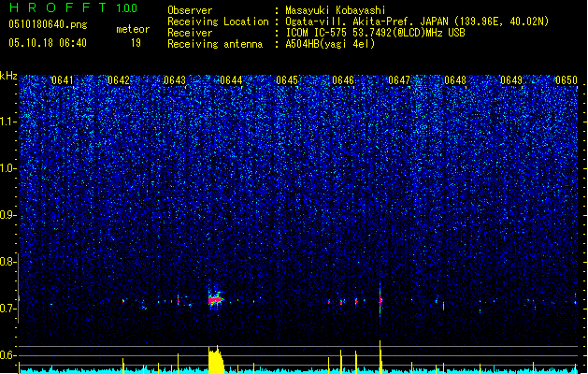Image resolution: width=588 pixels, height=374 pixels.
Task: Click the meteor label above the count
Action: pyautogui.click(x=133, y=29)
